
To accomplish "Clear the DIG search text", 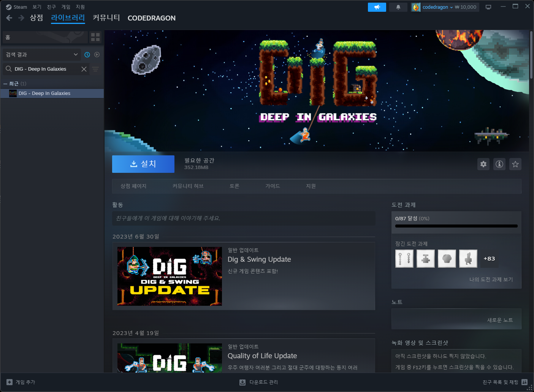I will [84, 69].
